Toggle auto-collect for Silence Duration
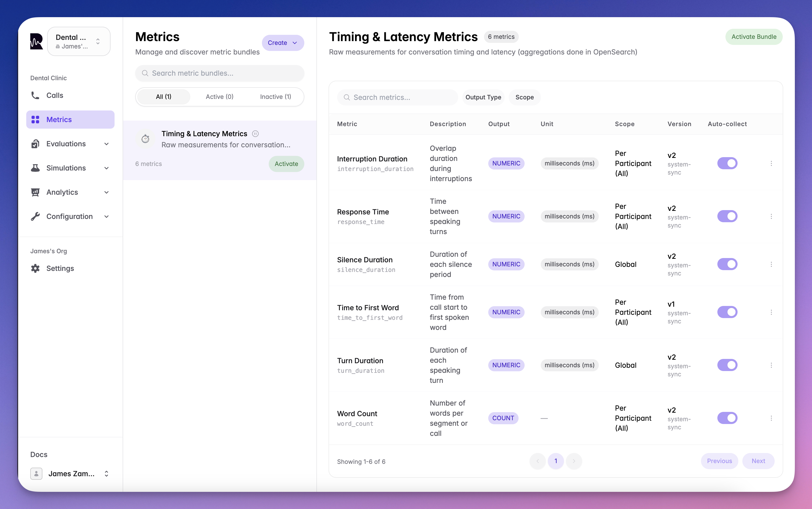812x509 pixels. click(x=727, y=264)
